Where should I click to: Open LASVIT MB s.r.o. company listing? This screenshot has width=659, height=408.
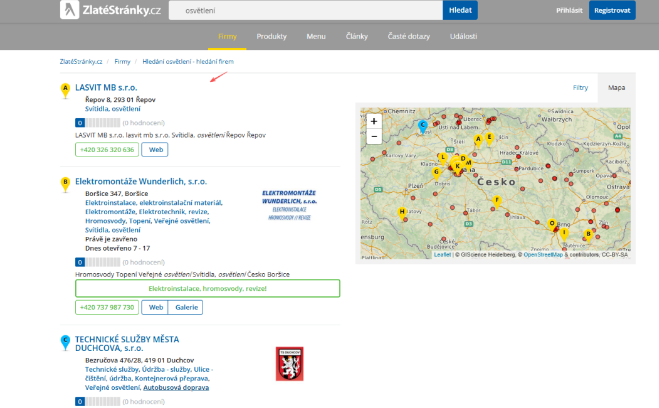[x=107, y=88]
